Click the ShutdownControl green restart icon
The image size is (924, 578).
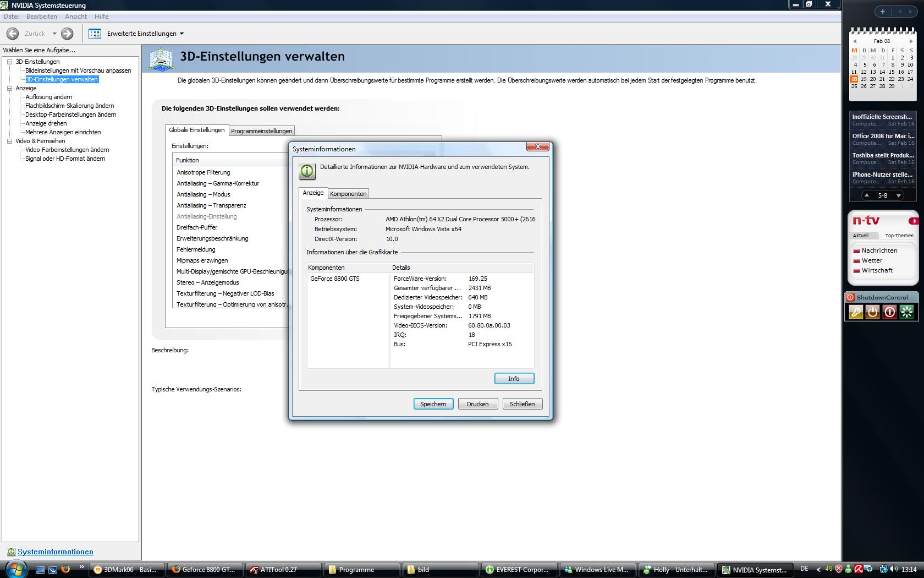click(906, 312)
